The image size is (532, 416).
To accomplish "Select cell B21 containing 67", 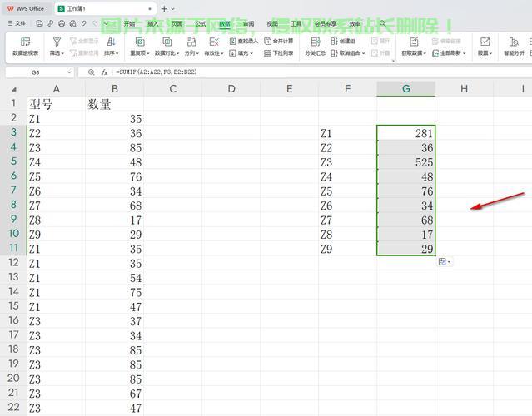I will pos(115,394).
